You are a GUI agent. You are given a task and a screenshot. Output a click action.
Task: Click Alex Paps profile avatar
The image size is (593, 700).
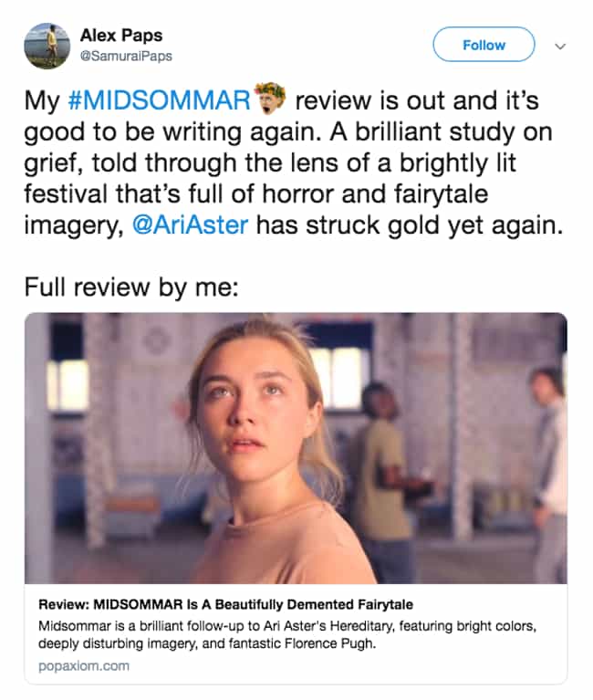47,46
